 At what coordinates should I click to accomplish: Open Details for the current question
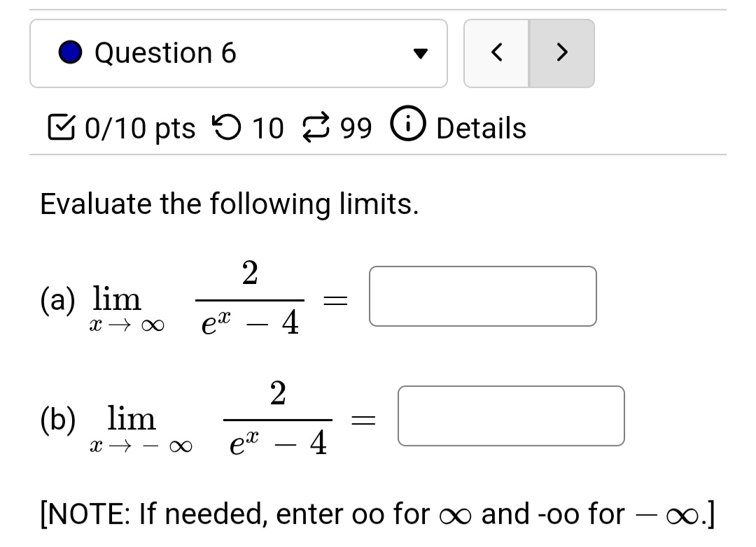tap(480, 127)
